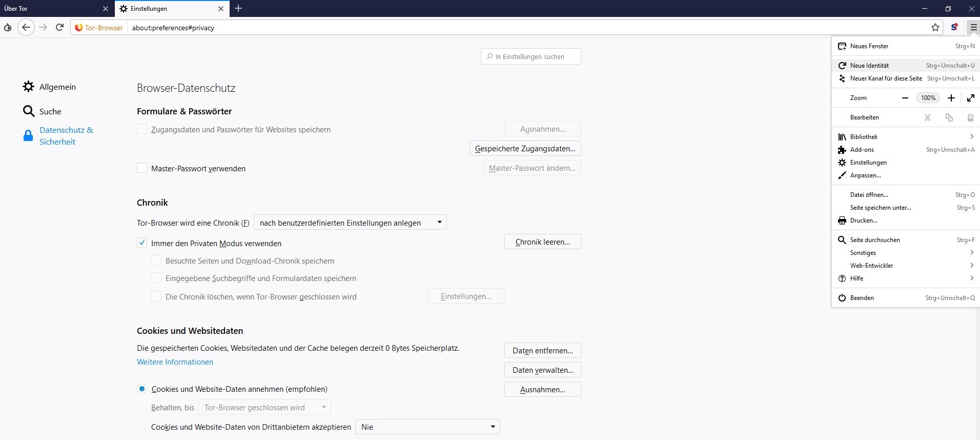
Task: Select Datenschutz & Sicherheit category
Action: 58,136
